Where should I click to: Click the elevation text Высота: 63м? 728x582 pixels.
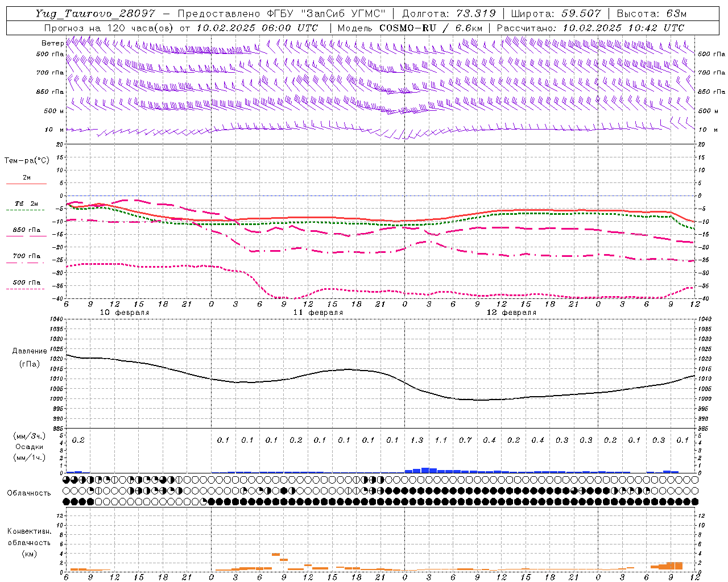651,14
